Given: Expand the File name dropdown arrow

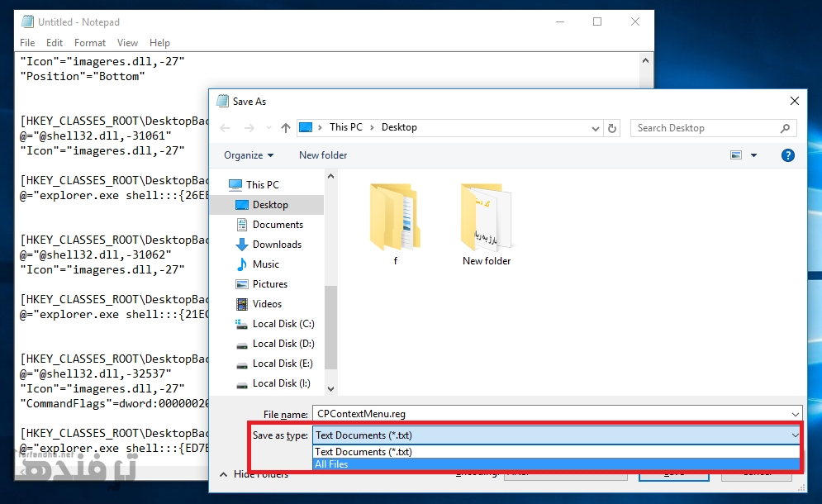Looking at the screenshot, I should click(796, 414).
